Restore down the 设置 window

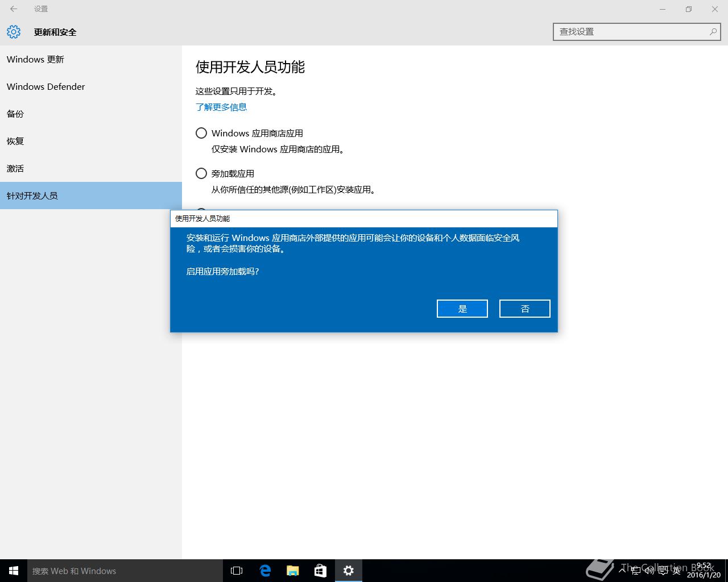(x=689, y=9)
